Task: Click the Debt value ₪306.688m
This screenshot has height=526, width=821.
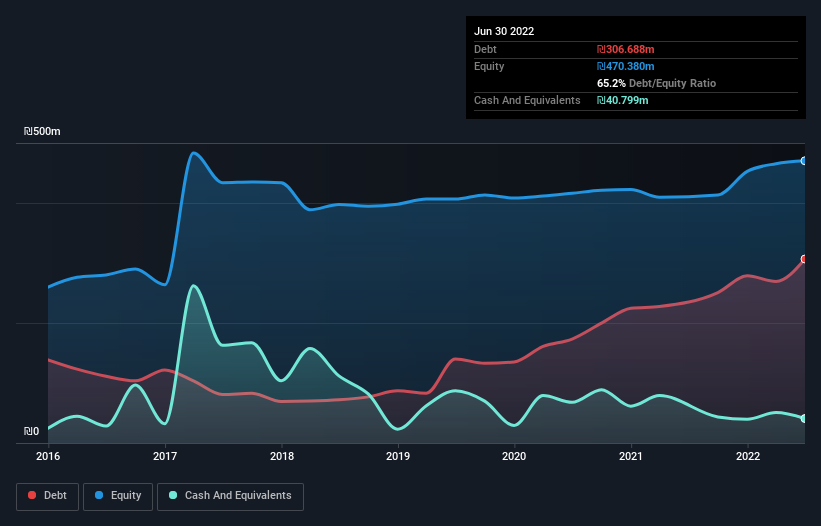Action: (626, 49)
